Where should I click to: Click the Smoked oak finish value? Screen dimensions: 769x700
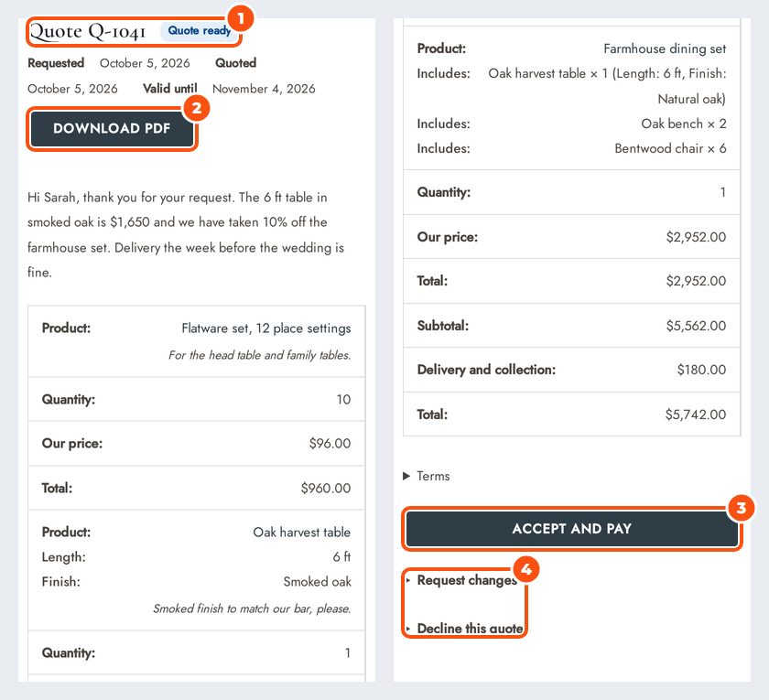318,582
